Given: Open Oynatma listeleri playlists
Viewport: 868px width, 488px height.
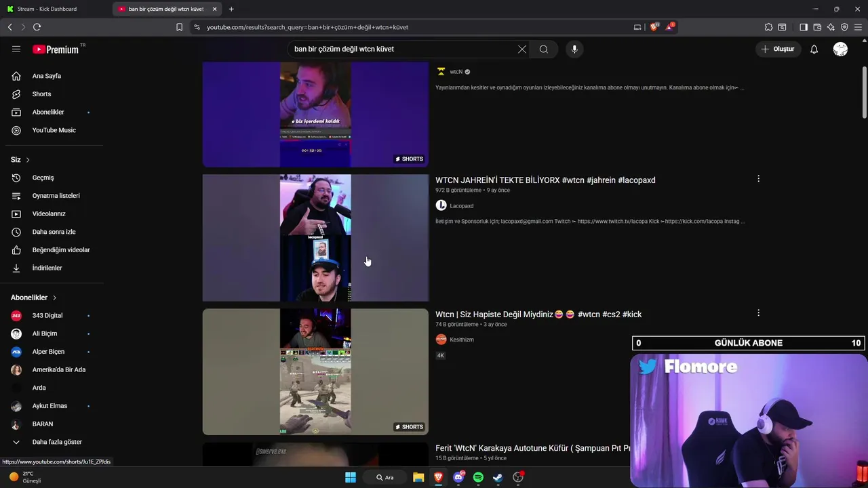Looking at the screenshot, I should click(x=54, y=196).
